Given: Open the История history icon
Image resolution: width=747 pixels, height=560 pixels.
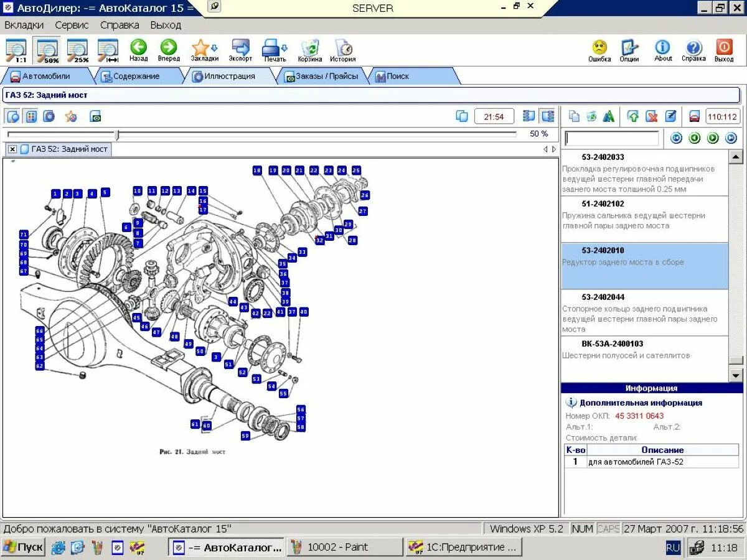Looking at the screenshot, I should (343, 50).
